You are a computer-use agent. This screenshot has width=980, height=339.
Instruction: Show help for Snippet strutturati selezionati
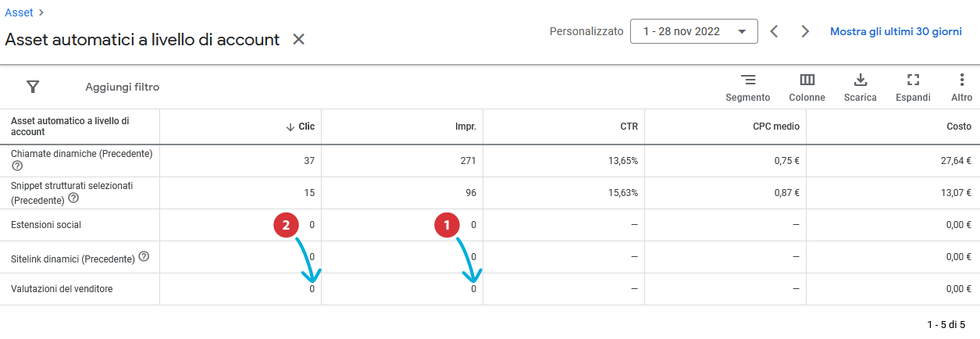pyautogui.click(x=73, y=198)
